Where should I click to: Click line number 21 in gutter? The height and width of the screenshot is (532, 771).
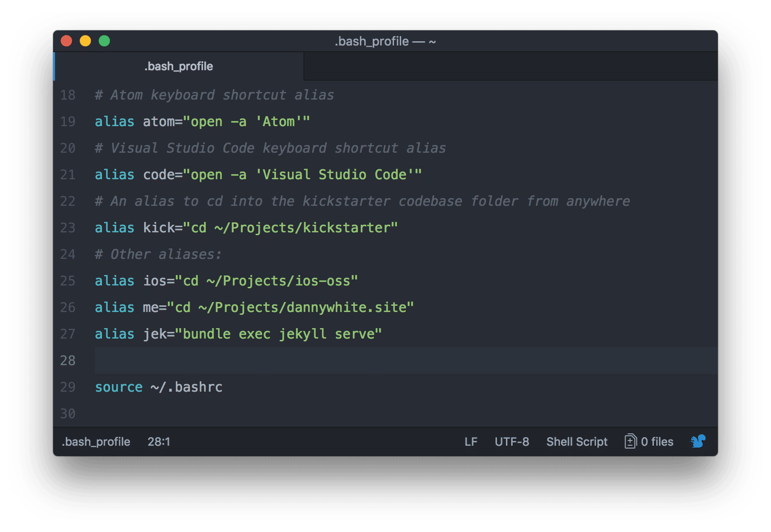[x=68, y=175]
